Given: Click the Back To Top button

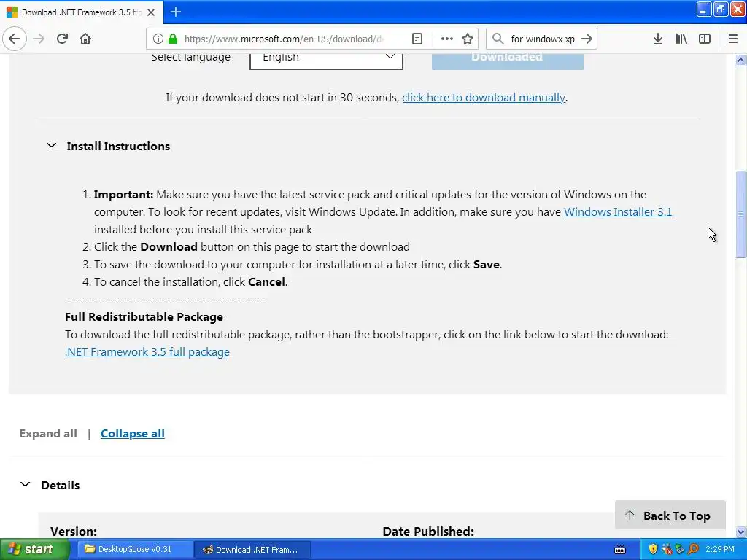Looking at the screenshot, I should 670,516.
